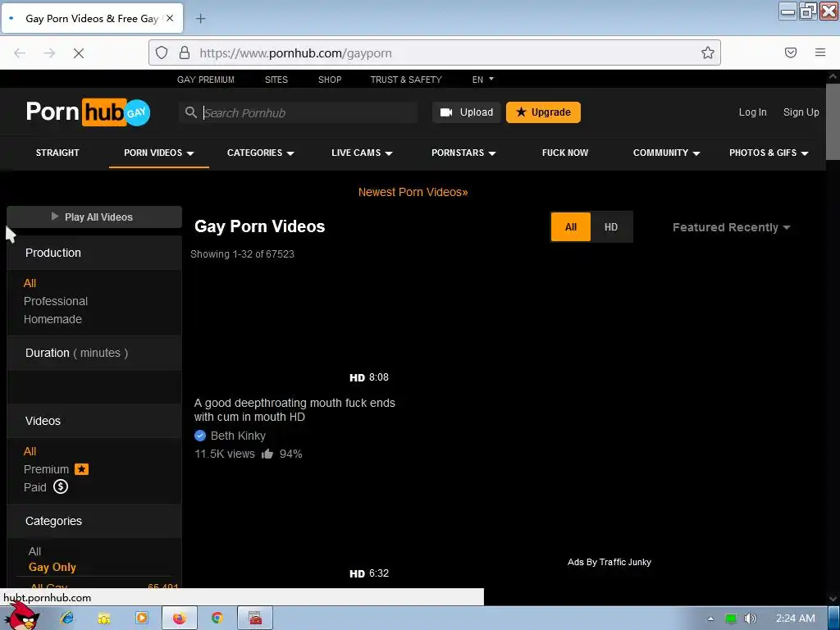Launch Internet Explorer from the taskbar
Viewport: 840px width, 630px height.
[x=66, y=619]
